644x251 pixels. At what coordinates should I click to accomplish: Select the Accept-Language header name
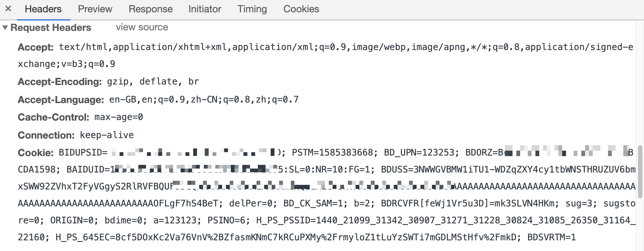(61, 100)
